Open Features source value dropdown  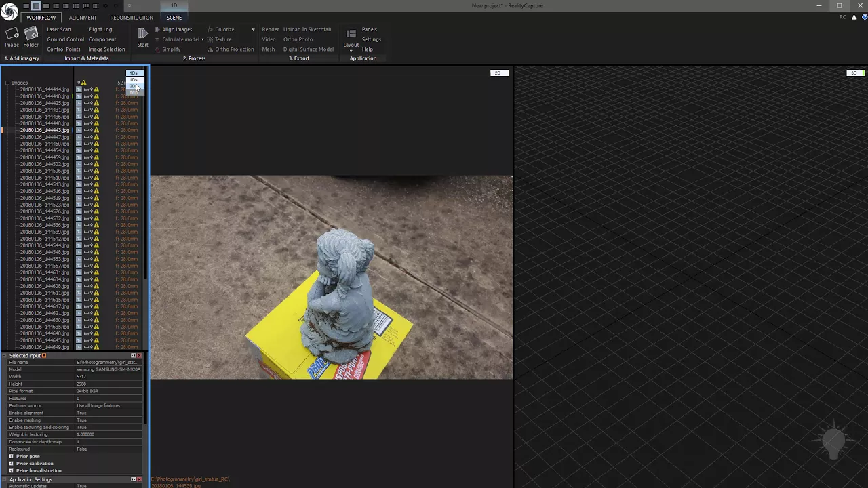point(108,405)
